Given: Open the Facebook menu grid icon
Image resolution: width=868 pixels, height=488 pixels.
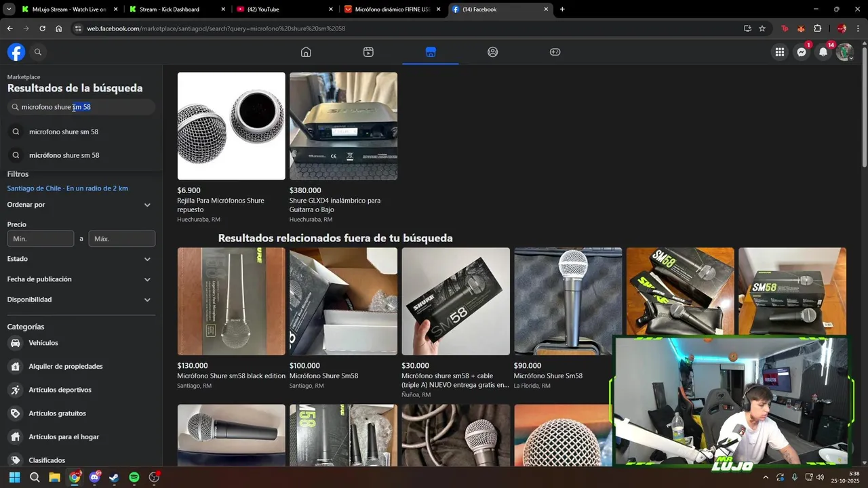Looking at the screenshot, I should tap(780, 52).
